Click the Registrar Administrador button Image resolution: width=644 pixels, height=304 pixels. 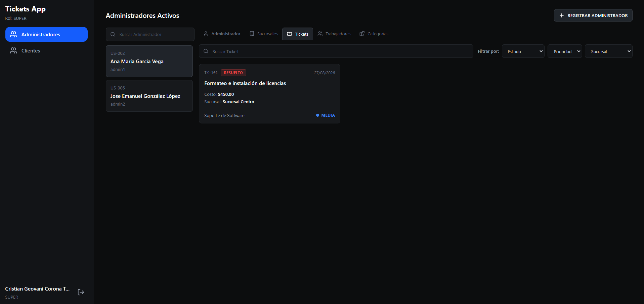coord(593,15)
